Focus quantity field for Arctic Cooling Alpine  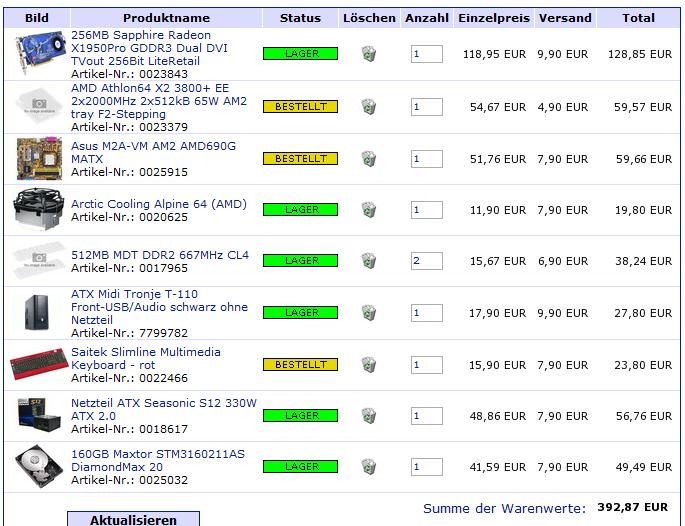pyautogui.click(x=427, y=210)
